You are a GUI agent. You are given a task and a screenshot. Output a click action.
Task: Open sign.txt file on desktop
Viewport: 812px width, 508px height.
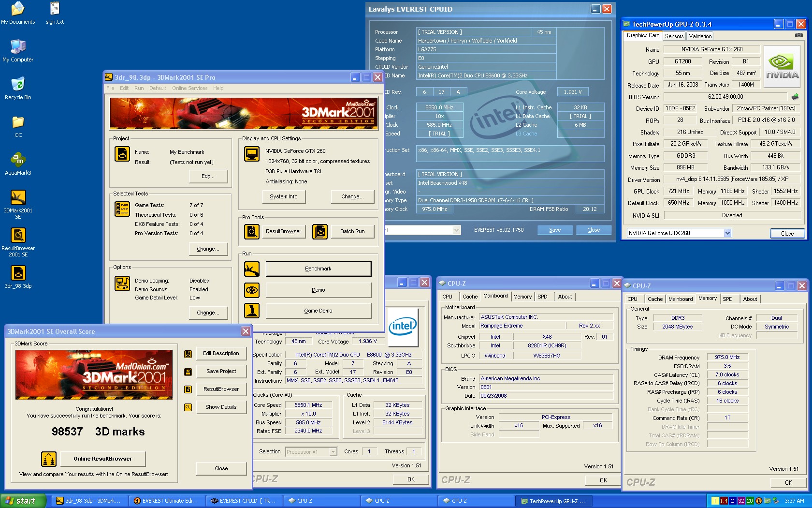(x=55, y=13)
